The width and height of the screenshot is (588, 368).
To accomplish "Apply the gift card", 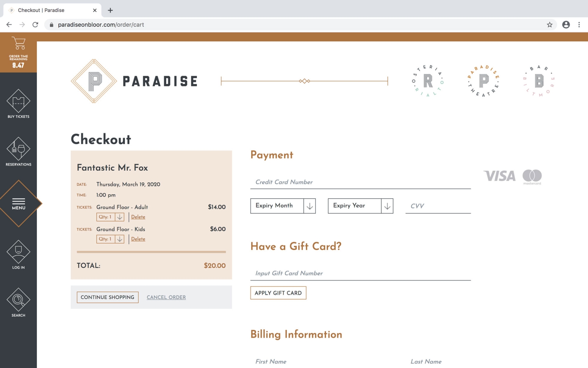I will click(278, 293).
